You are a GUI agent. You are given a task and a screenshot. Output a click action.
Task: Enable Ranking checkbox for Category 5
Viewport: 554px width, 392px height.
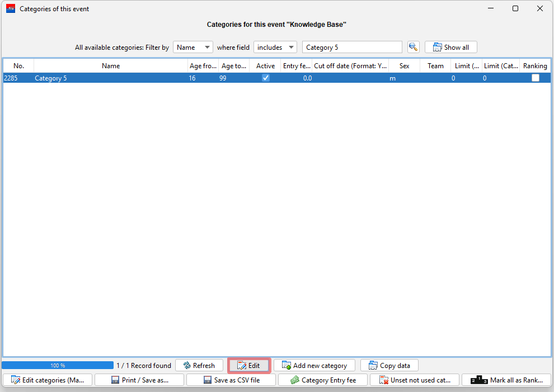click(x=536, y=78)
